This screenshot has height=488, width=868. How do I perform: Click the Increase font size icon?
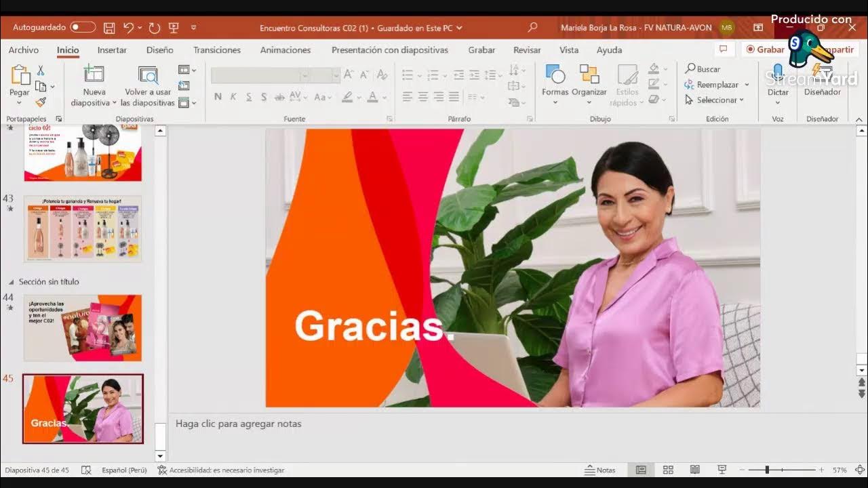click(x=348, y=75)
